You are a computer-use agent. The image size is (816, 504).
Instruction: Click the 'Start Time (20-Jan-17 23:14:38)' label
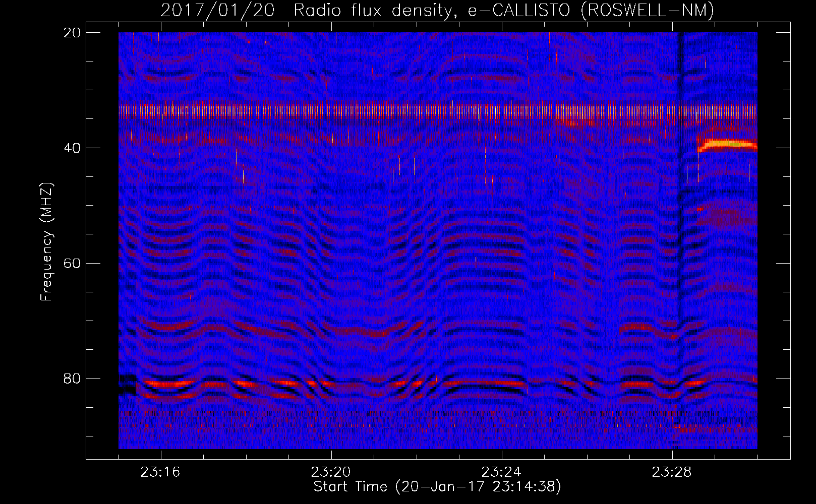click(437, 487)
